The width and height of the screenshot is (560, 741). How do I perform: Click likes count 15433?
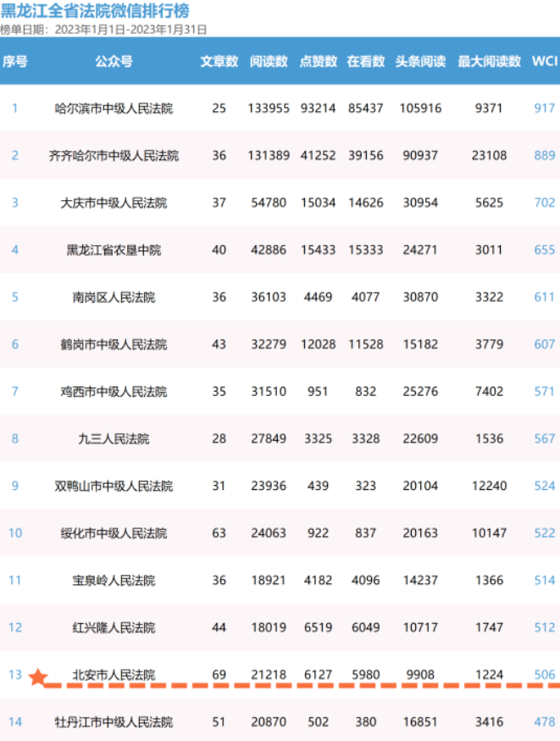319,250
